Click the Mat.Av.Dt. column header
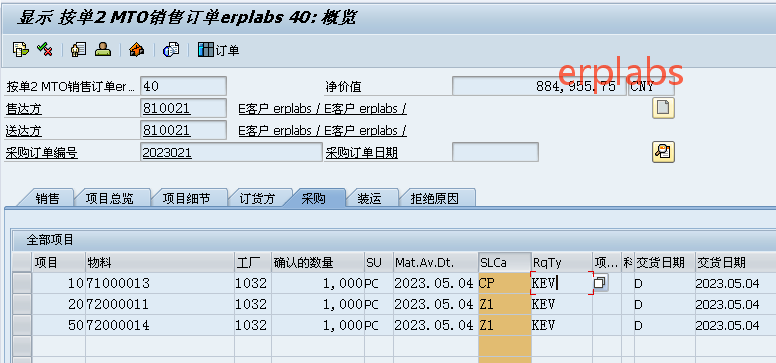This screenshot has height=363, width=776. (x=436, y=262)
